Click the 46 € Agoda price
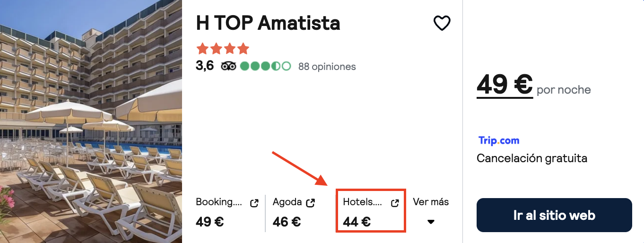 (287, 222)
